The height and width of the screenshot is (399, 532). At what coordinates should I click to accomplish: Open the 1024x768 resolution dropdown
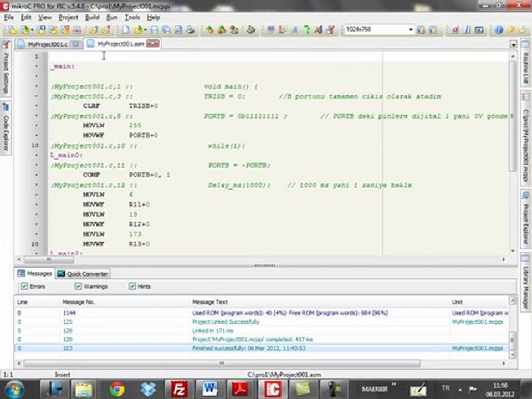[x=411, y=30]
